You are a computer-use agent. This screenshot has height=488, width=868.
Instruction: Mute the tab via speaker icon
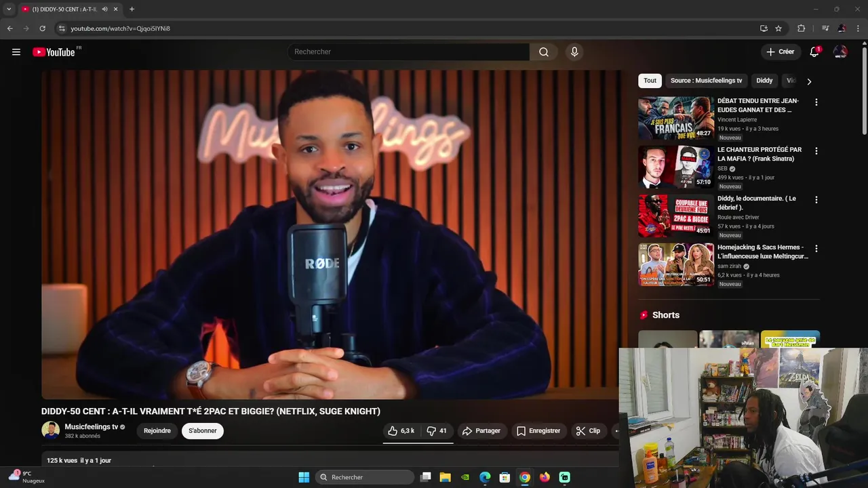pos(104,9)
